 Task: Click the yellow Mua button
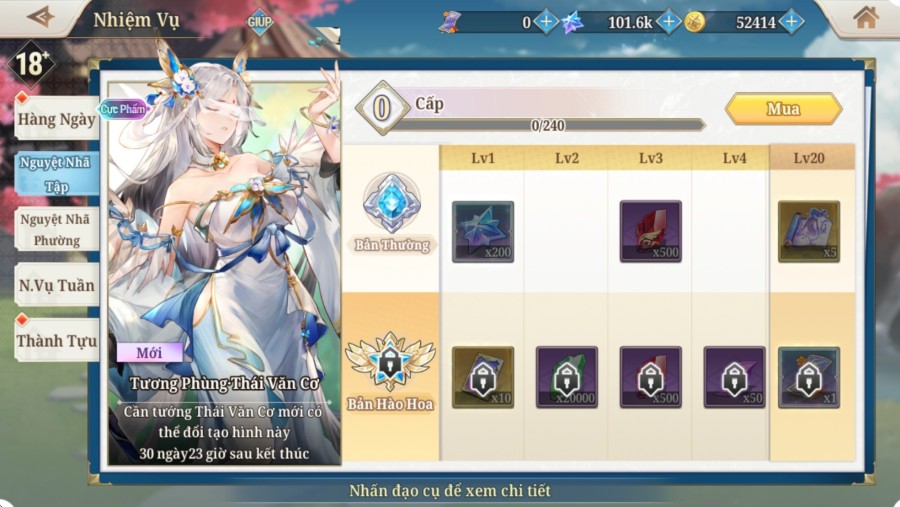click(x=783, y=109)
